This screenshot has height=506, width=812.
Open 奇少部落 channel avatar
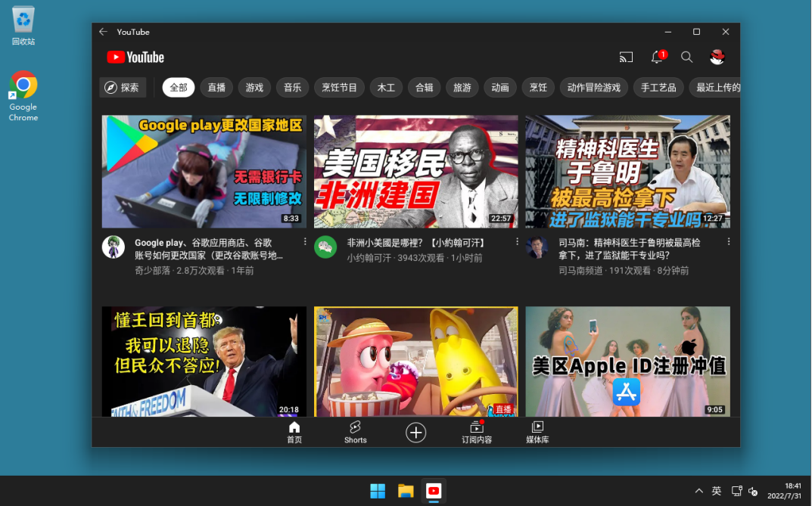(114, 247)
